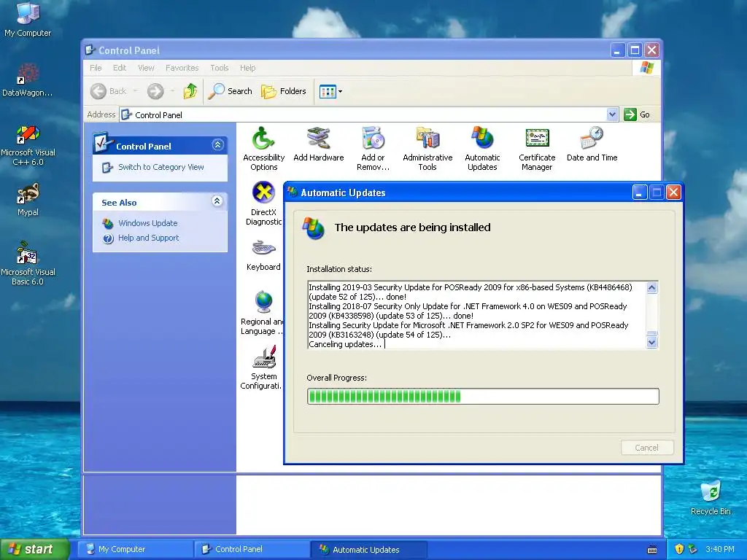
Task: Open Date and Time applet
Action: coord(592,144)
